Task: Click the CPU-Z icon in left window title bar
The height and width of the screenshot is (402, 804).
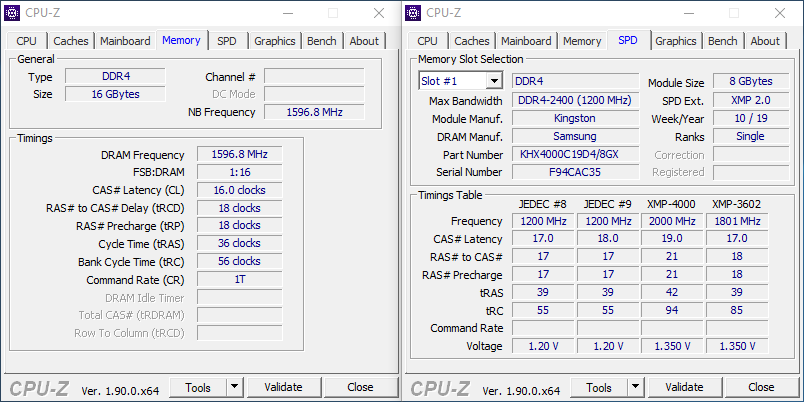Action: point(14,13)
